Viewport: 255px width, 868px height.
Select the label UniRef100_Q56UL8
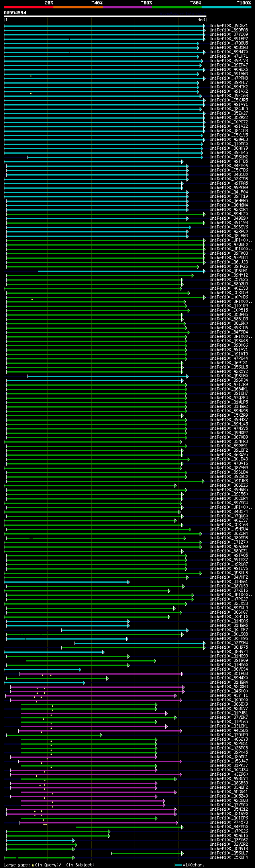[x=229, y=573]
